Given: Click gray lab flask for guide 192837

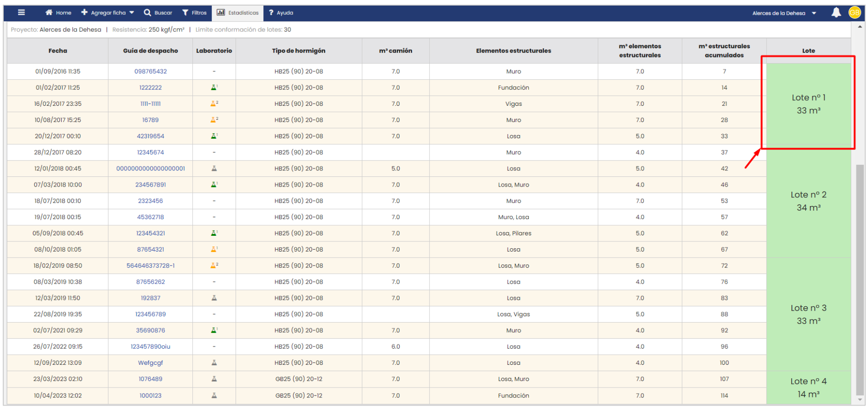Looking at the screenshot, I should click(214, 298).
